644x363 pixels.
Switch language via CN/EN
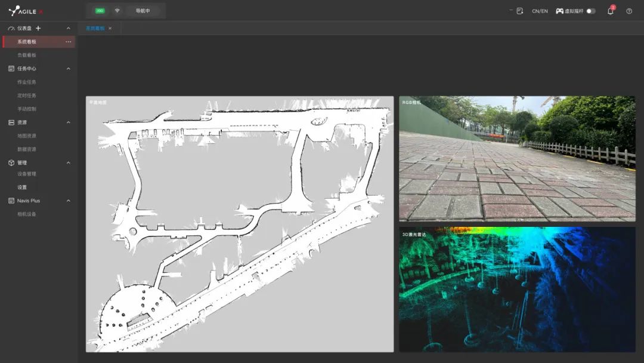(x=540, y=11)
